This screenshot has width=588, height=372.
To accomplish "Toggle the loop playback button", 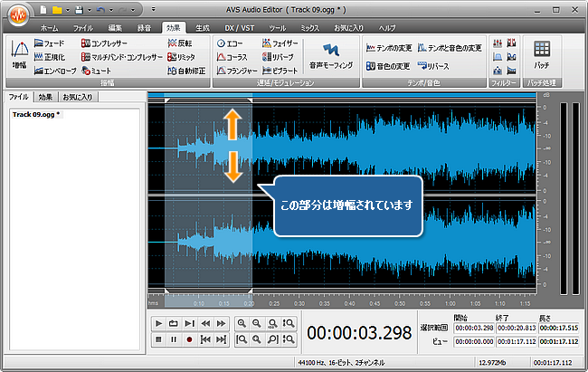I will pyautogui.click(x=175, y=323).
